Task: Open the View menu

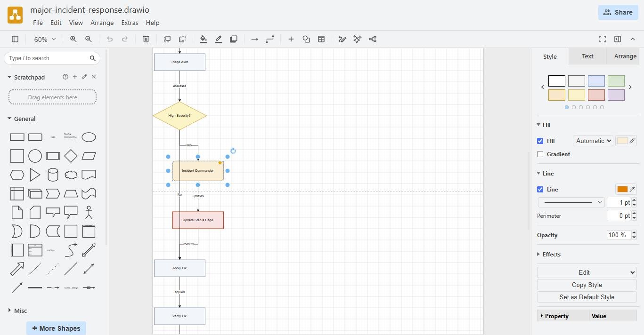Action: (x=75, y=23)
